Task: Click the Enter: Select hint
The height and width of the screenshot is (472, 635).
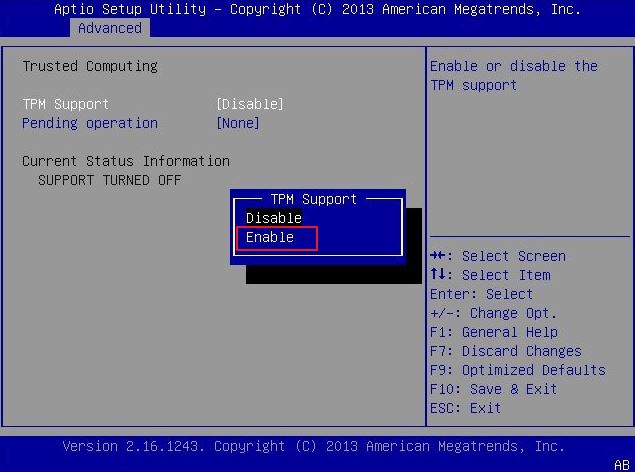Action: click(x=482, y=294)
